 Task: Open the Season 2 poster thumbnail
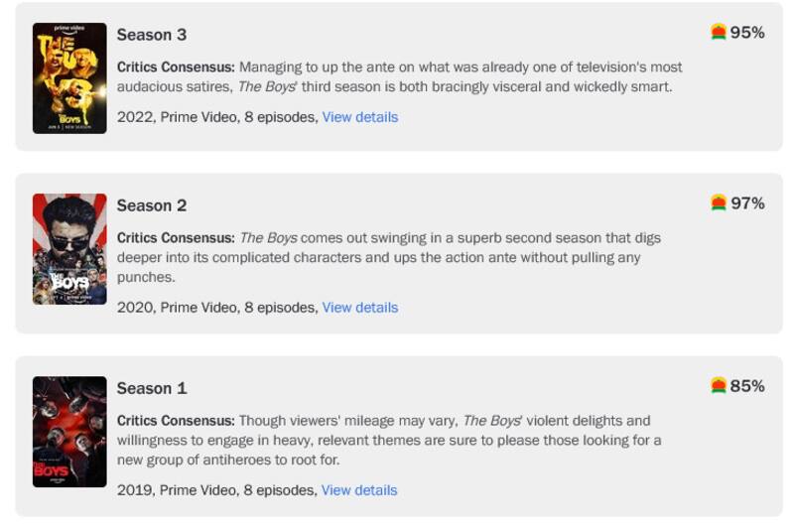pyautogui.click(x=69, y=249)
